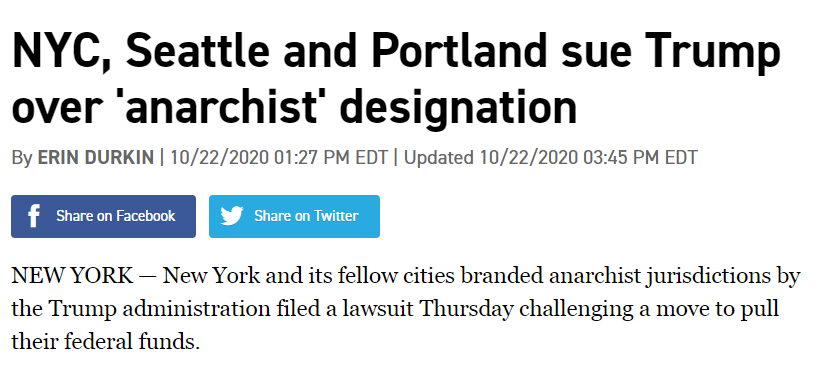Viewport: 824px width, 367px height.
Task: Click the "By" label before author name
Action: pyautogui.click(x=22, y=158)
